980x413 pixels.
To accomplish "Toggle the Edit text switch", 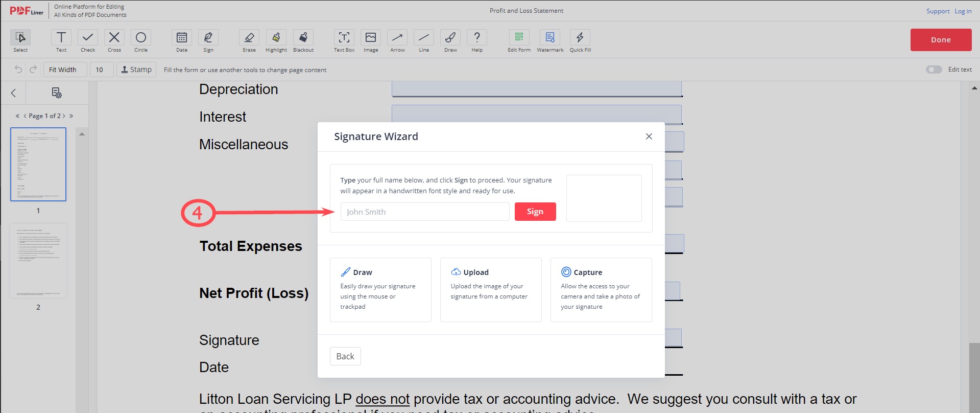I will click(x=934, y=70).
